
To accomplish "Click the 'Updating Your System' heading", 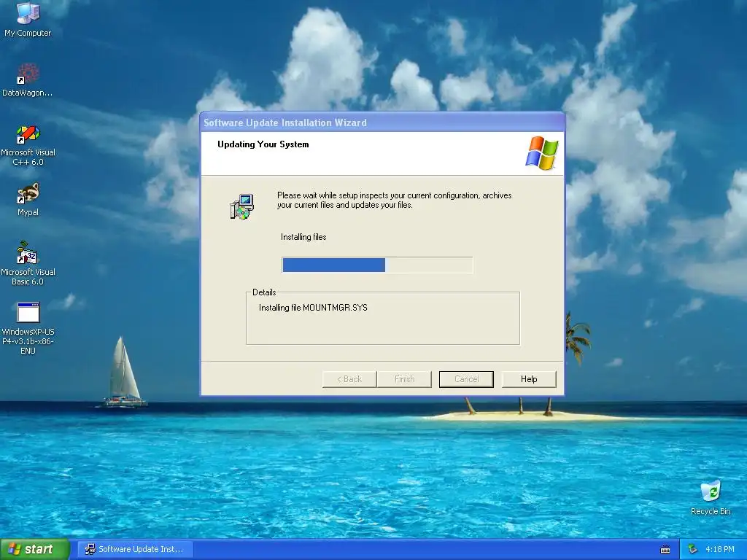I will (x=263, y=144).
